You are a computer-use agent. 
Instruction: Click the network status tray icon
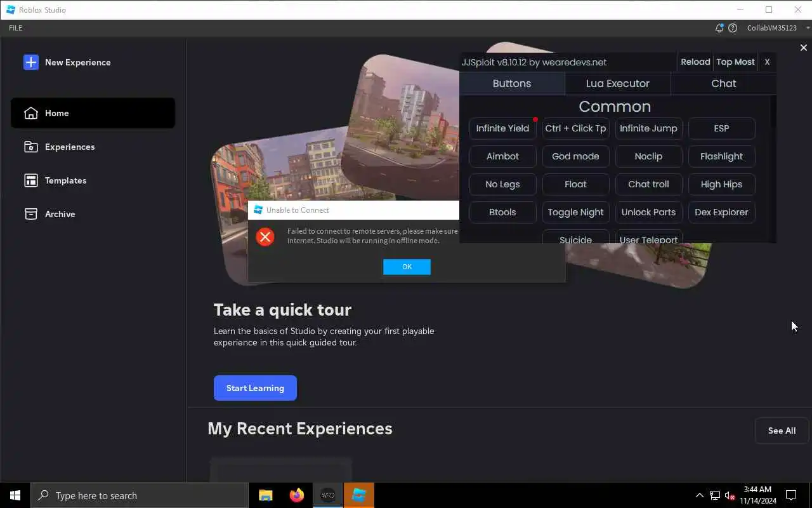(715, 495)
